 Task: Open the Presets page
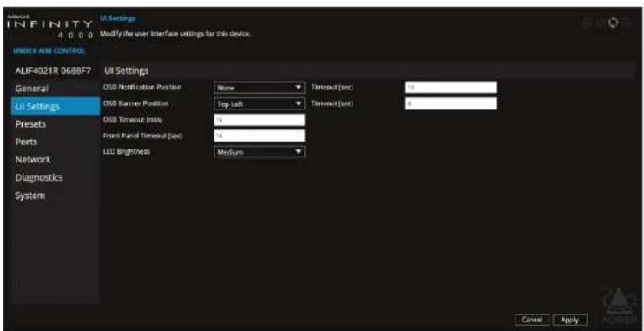(x=56, y=124)
